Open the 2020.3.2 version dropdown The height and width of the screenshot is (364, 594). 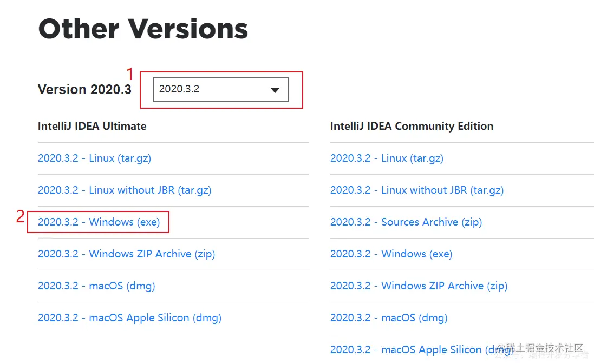(220, 89)
